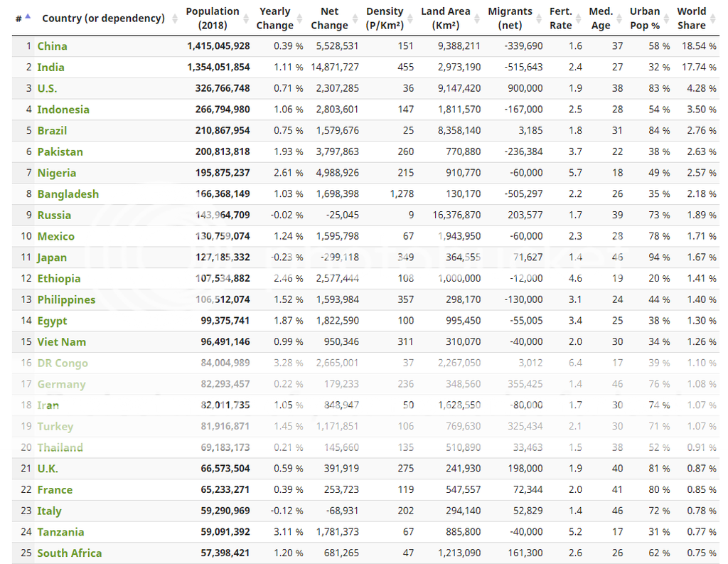Open the China country link
Image resolution: width=728 pixels, height=564 pixels.
tap(52, 46)
